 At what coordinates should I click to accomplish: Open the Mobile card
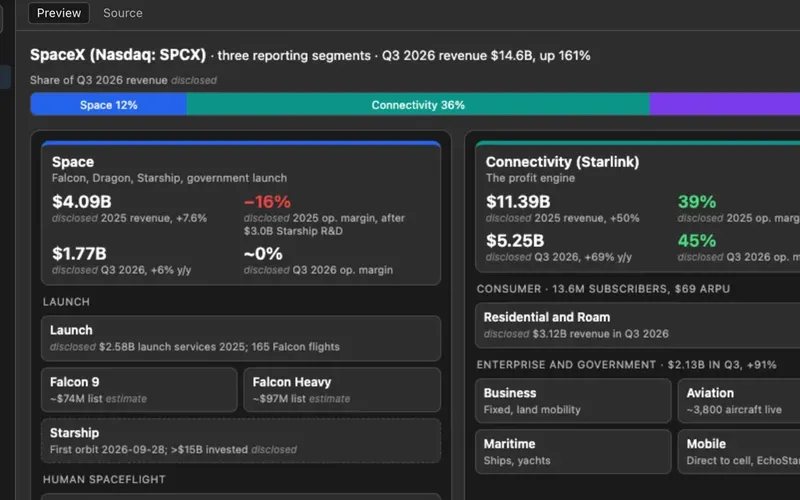tap(739, 452)
